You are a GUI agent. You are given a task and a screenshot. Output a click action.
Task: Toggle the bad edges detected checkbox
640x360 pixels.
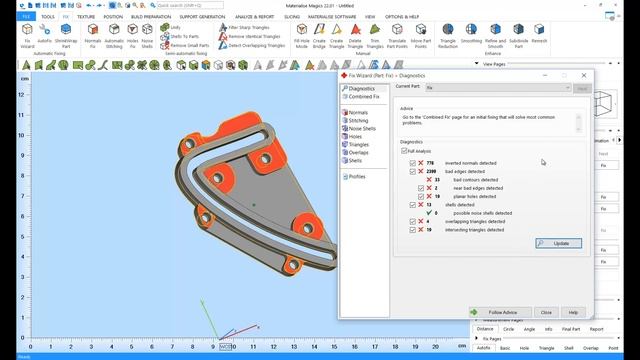[x=413, y=171]
